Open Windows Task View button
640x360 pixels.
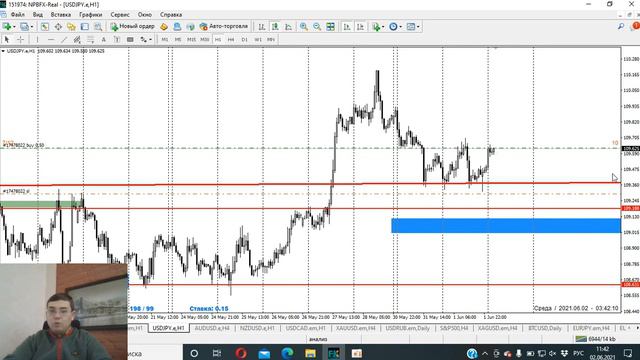pos(217,353)
